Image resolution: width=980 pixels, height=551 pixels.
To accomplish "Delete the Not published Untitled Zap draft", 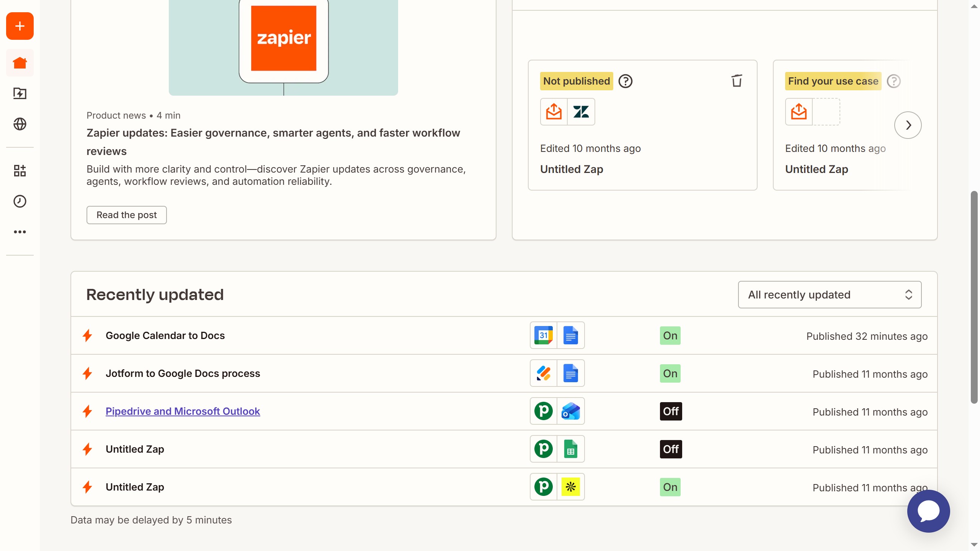I will pos(737,81).
